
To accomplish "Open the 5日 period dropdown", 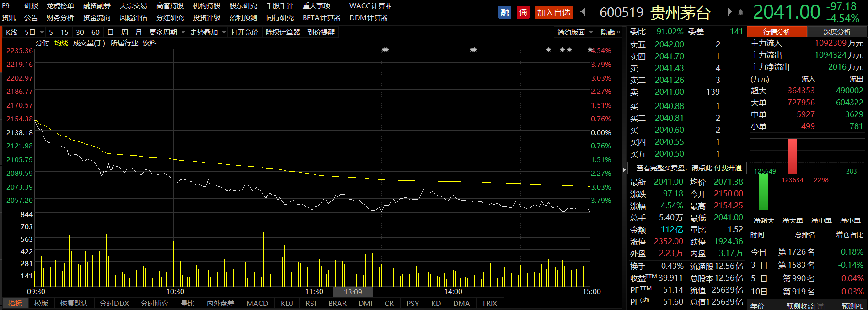I will [42, 32].
